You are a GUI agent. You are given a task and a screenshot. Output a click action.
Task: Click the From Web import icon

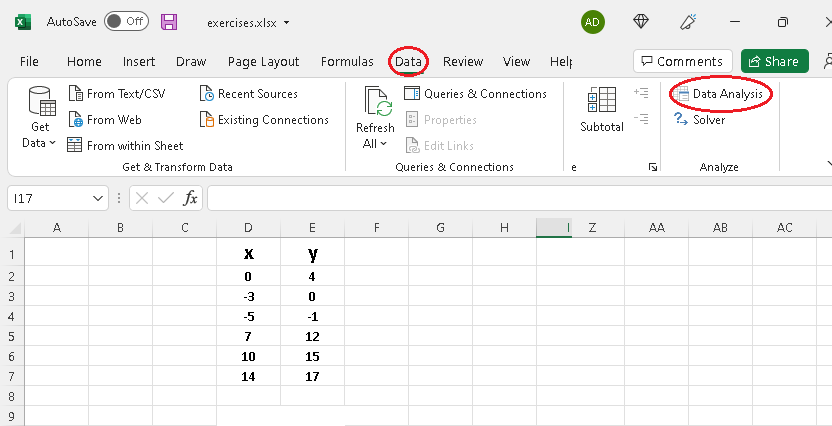click(75, 120)
